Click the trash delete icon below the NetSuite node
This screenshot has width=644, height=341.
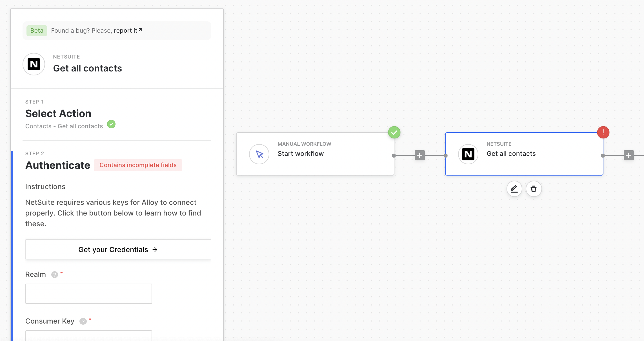pos(534,189)
